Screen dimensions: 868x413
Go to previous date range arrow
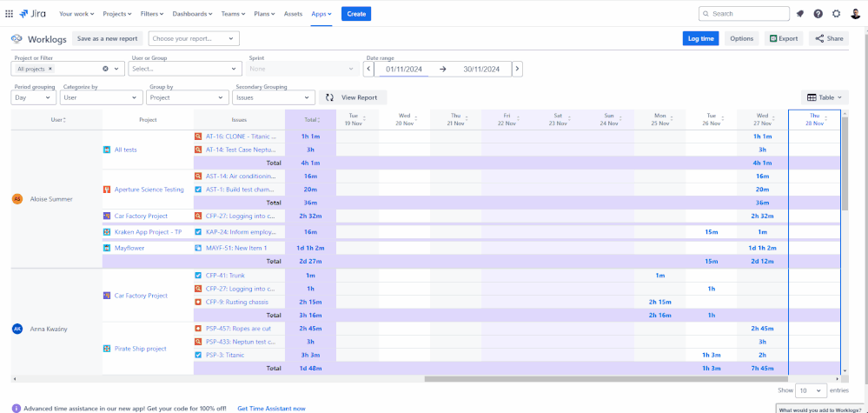click(368, 69)
